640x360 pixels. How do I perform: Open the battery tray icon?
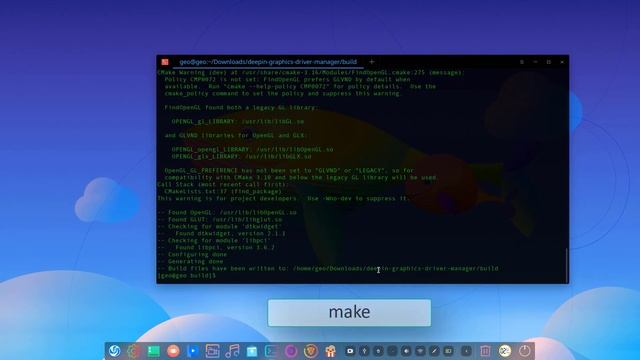click(x=448, y=351)
